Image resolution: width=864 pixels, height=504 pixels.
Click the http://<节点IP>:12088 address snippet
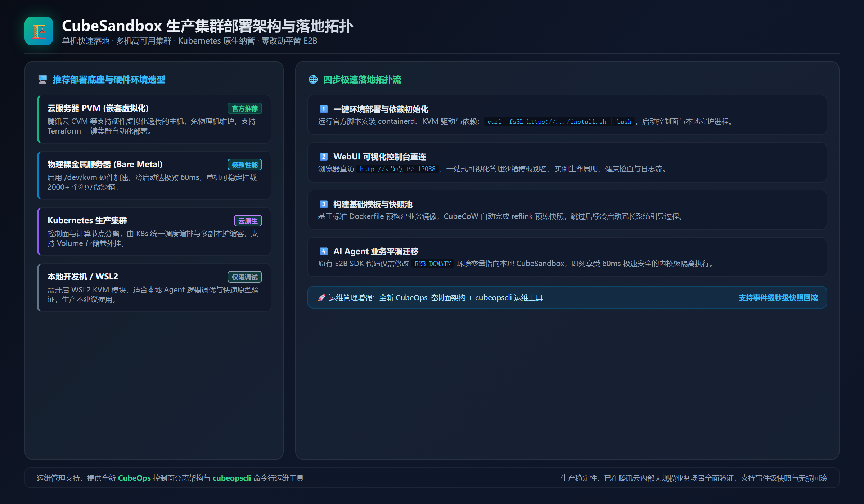pyautogui.click(x=397, y=169)
